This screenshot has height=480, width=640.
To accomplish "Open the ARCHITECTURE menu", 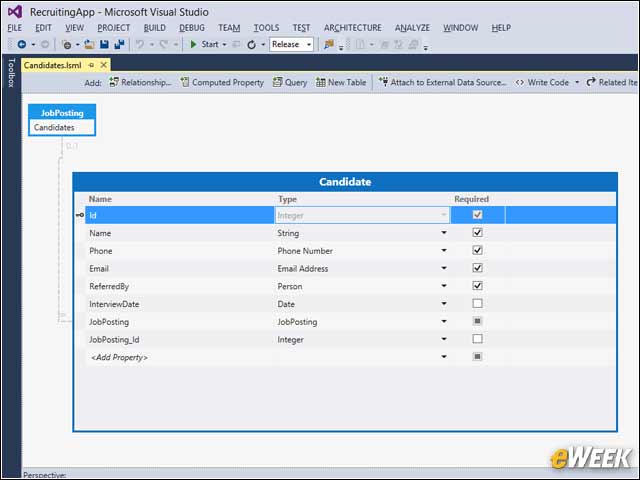I will (353, 28).
